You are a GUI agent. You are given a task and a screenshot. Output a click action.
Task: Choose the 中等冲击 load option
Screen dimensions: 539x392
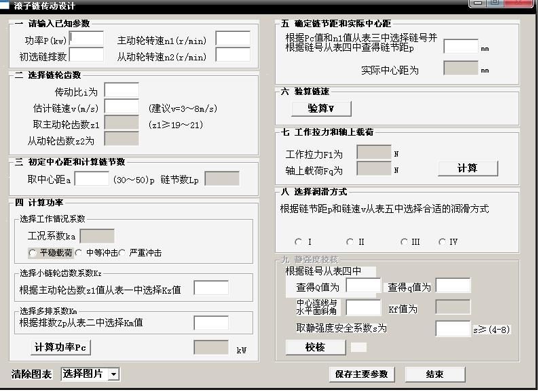[79, 253]
